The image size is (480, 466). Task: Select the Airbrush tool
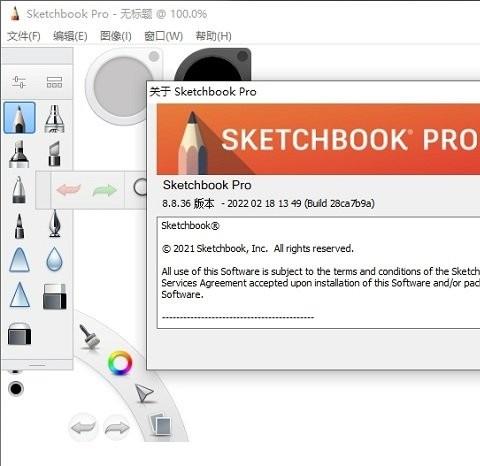click(54, 119)
